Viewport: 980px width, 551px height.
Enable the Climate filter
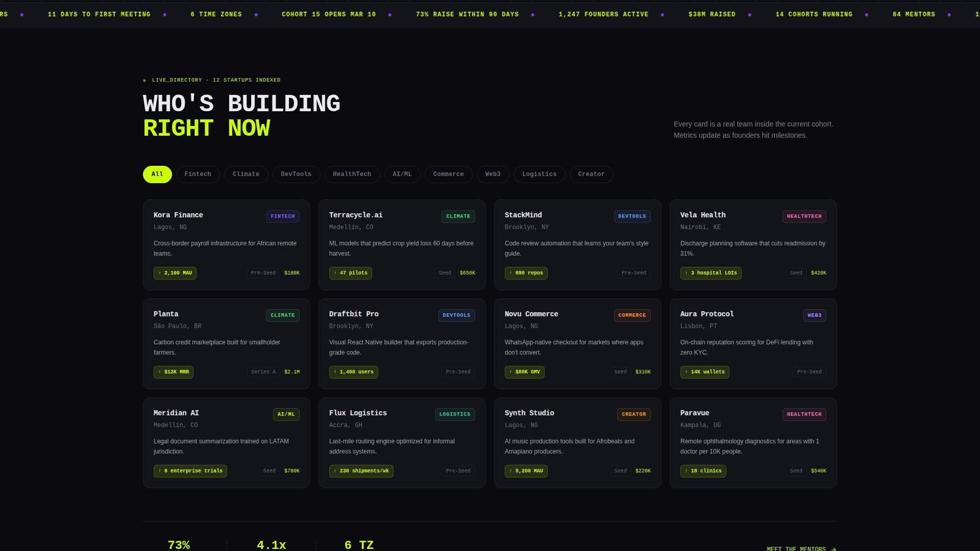coord(246,174)
